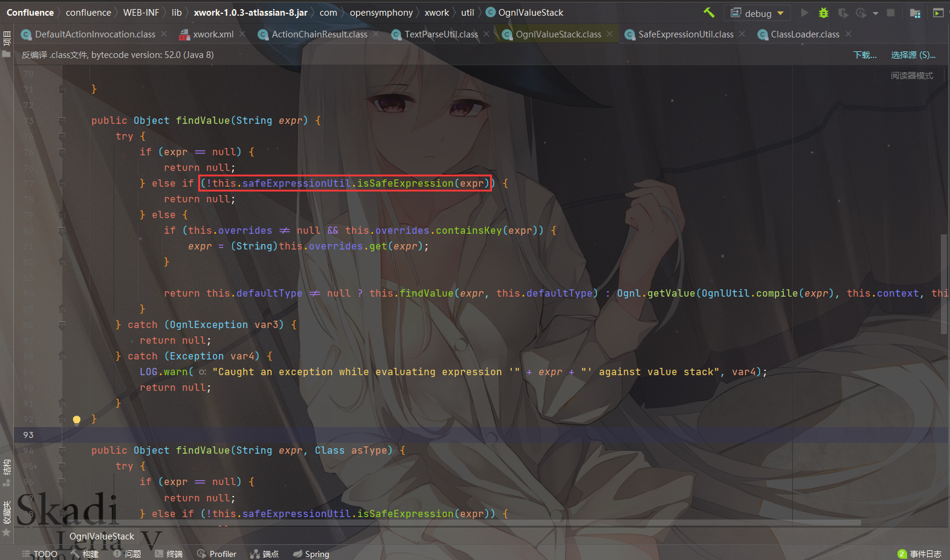The image size is (950, 560).
Task: Click the Run Anything icon at toolbar end
Action: pos(938,13)
